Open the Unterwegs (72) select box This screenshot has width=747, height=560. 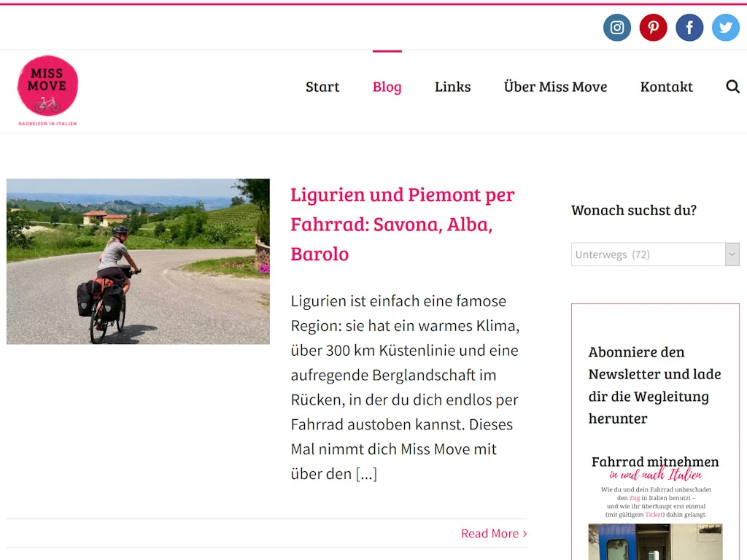point(655,254)
